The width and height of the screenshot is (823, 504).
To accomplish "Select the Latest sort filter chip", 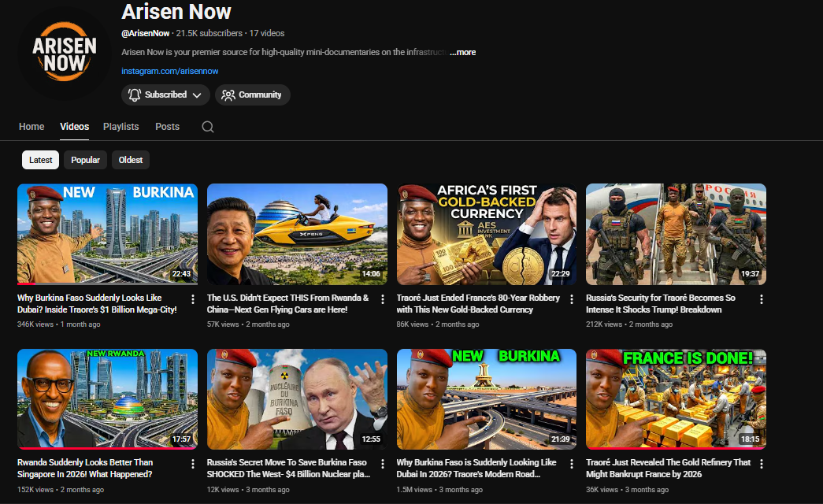I will pyautogui.click(x=41, y=160).
